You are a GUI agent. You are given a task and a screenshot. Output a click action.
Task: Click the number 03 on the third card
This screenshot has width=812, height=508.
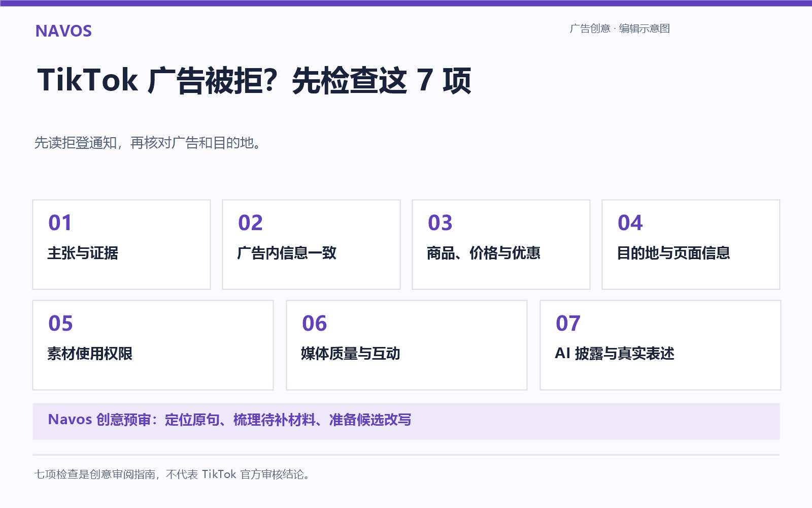440,223
